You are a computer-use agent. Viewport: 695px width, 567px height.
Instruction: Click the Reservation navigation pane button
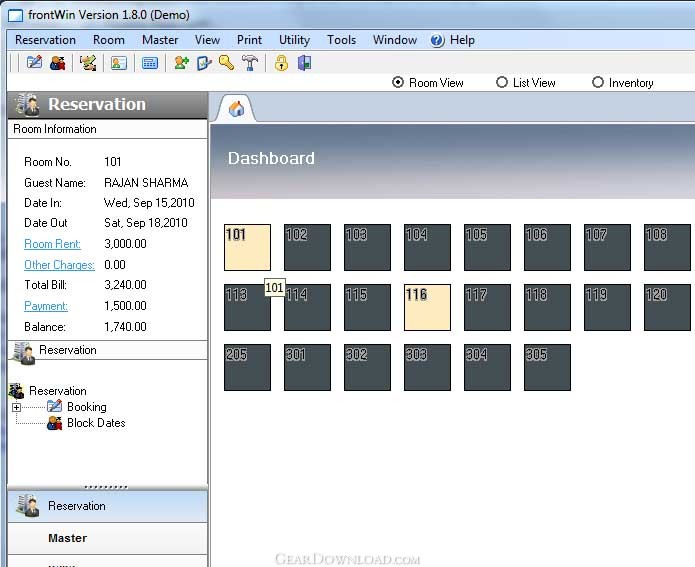point(108,506)
